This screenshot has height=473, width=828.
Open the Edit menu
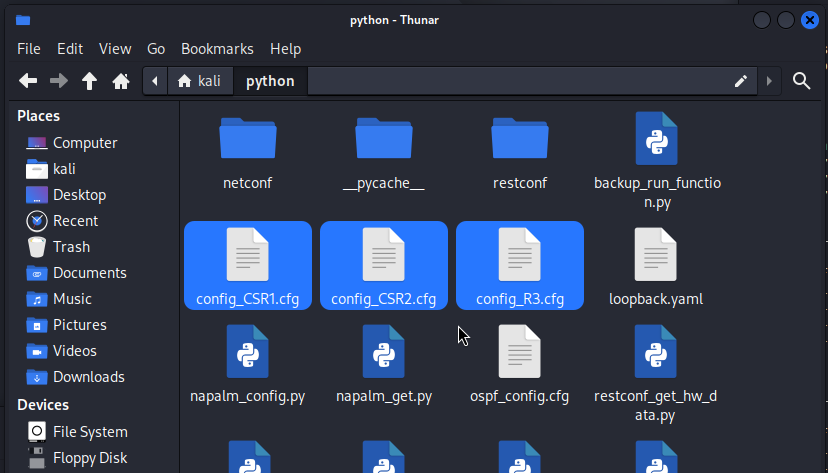pyautogui.click(x=70, y=49)
